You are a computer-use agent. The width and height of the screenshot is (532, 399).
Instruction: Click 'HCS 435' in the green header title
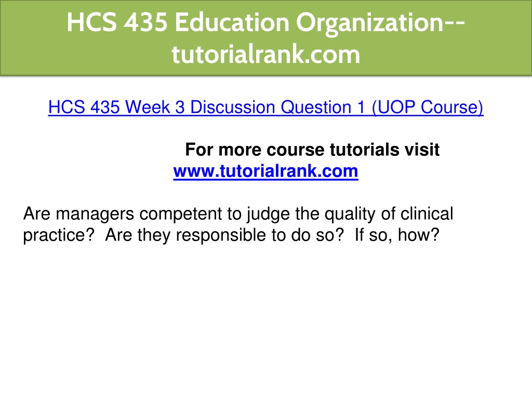pos(117,22)
